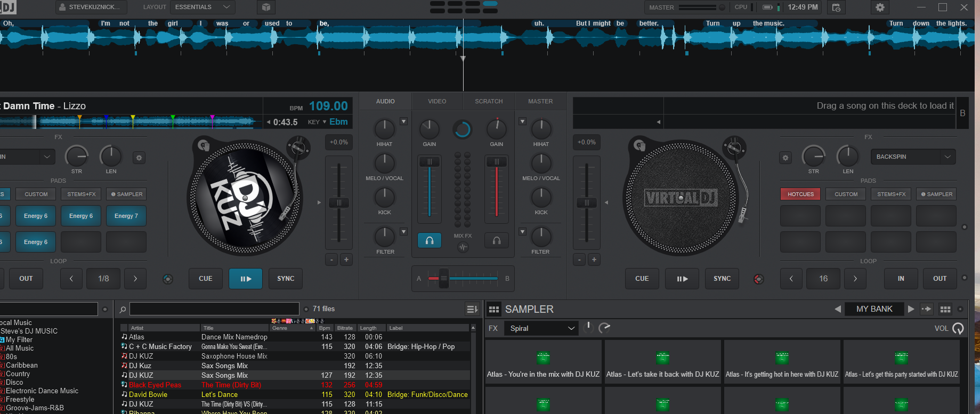Image resolution: width=980 pixels, height=414 pixels.
Task: Double left deck loop length arrow
Action: [135, 279]
